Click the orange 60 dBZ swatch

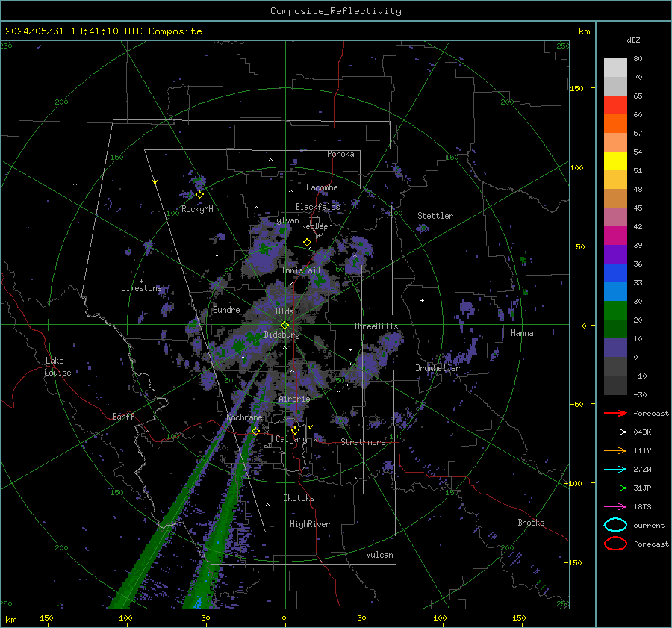click(615, 123)
